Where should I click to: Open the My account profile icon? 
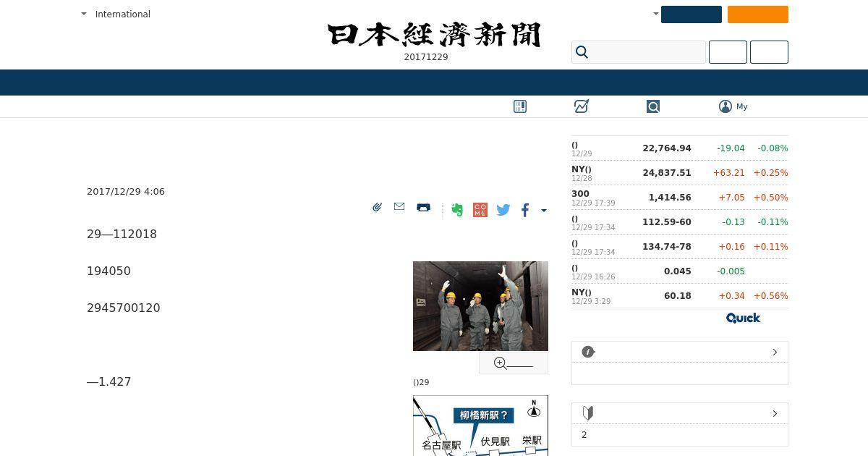(x=726, y=106)
